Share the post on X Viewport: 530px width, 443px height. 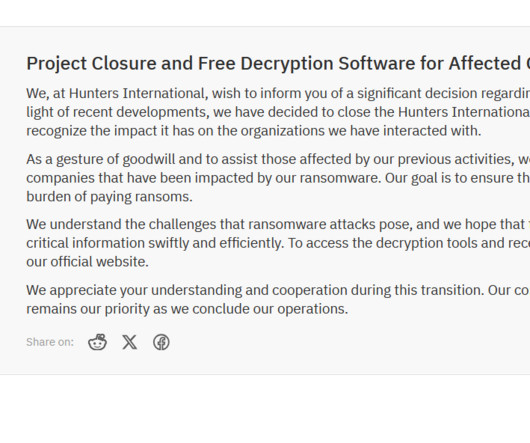pyautogui.click(x=129, y=342)
